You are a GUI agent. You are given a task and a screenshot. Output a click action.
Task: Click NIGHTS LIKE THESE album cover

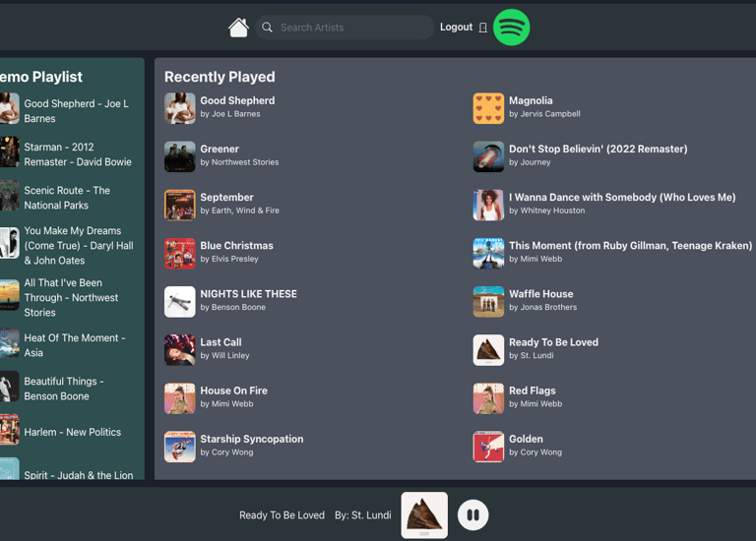(180, 302)
